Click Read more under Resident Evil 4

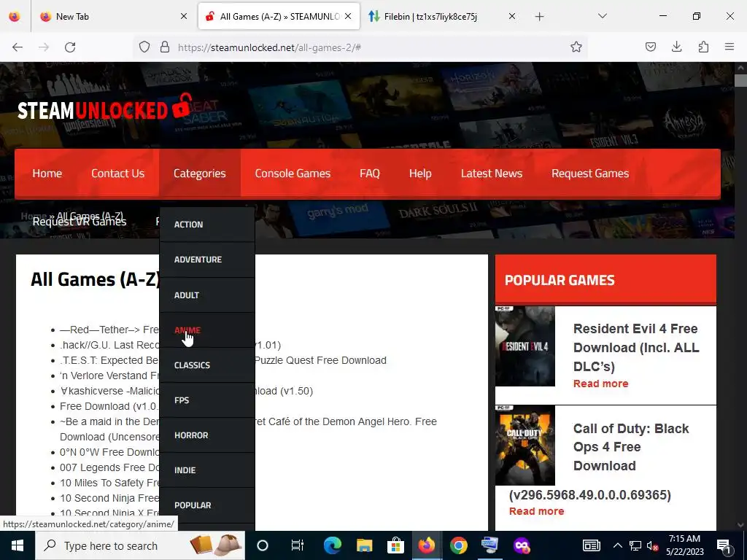point(601,384)
